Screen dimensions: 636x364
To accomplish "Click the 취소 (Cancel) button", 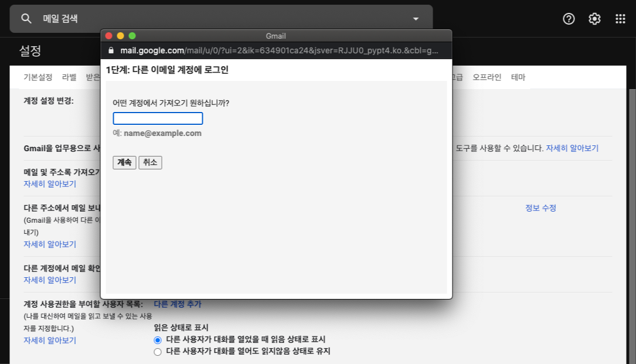I will pos(150,162).
